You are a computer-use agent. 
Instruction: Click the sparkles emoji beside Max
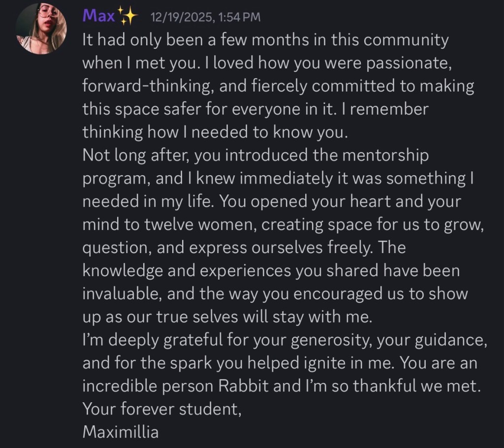point(128,17)
